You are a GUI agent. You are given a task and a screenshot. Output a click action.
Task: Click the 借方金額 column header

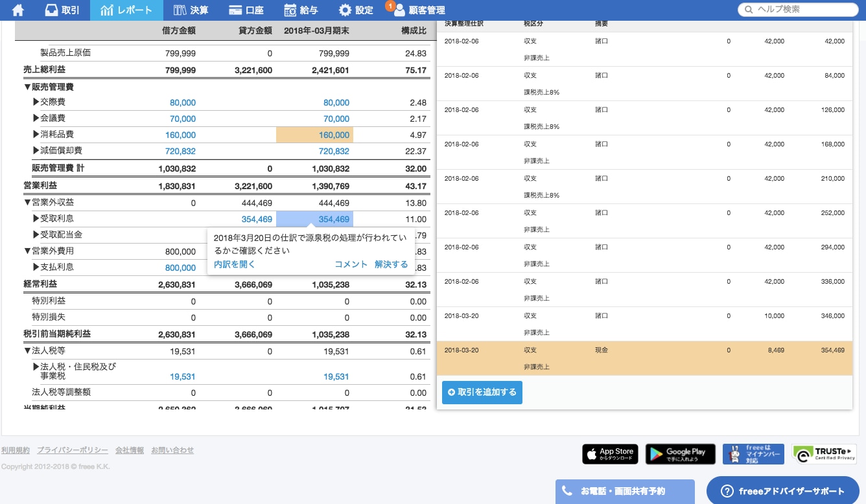coord(179,30)
